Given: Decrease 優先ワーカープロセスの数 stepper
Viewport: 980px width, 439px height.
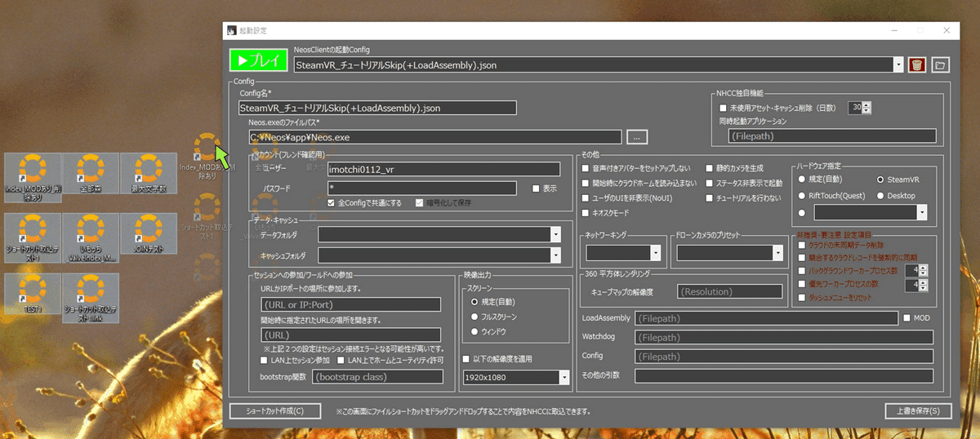Looking at the screenshot, I should (x=924, y=288).
